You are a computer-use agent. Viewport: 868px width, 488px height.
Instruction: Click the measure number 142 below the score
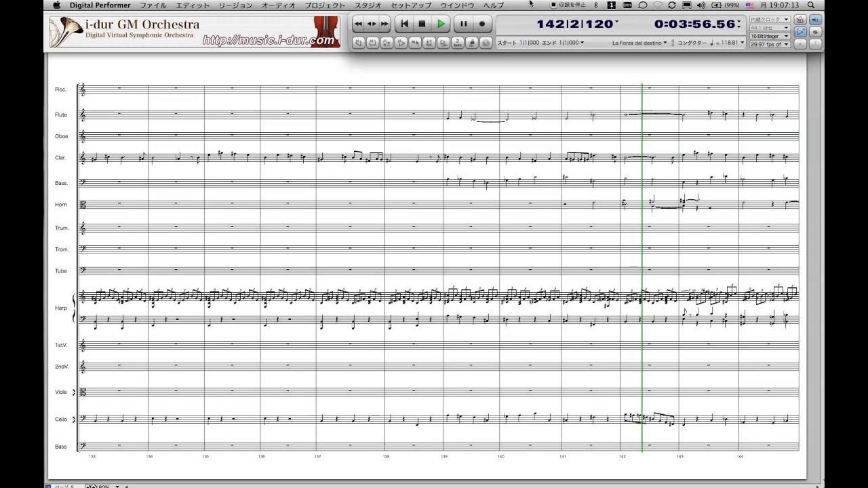(x=623, y=457)
